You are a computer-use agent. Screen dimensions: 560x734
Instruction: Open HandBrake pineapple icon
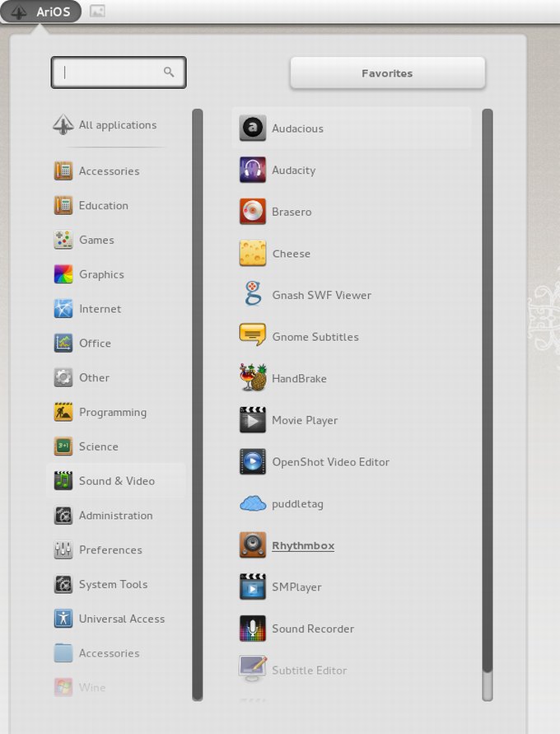(253, 378)
